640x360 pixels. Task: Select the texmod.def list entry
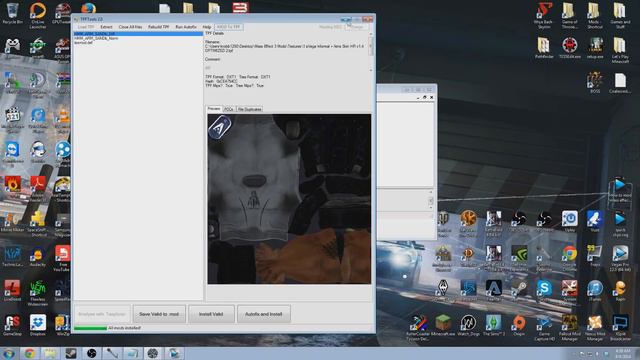(83, 42)
